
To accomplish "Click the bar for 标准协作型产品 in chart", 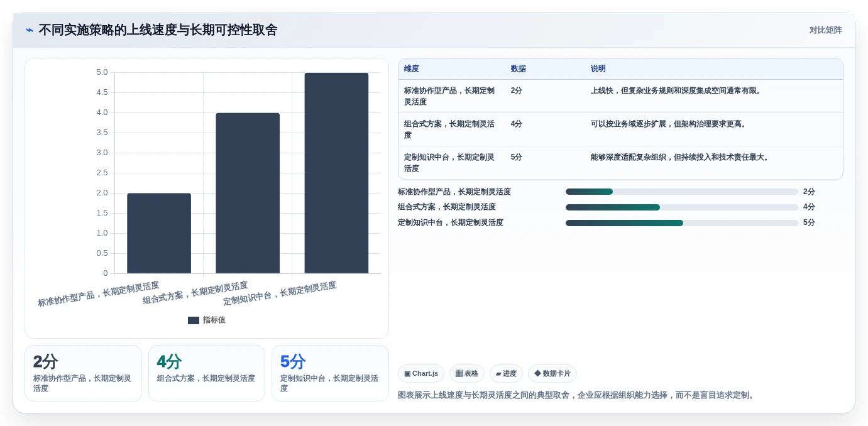I will click(159, 233).
